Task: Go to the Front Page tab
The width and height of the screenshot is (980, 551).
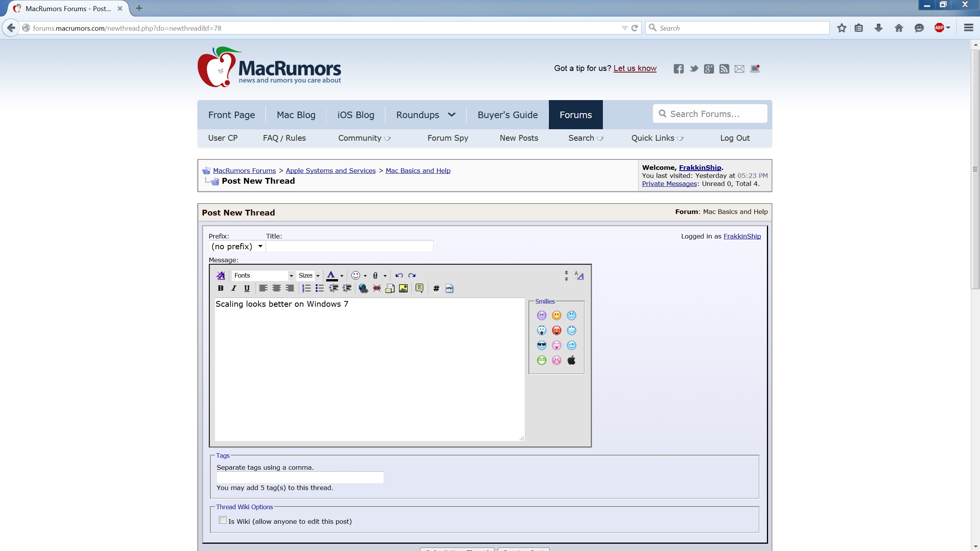Action: [x=231, y=115]
